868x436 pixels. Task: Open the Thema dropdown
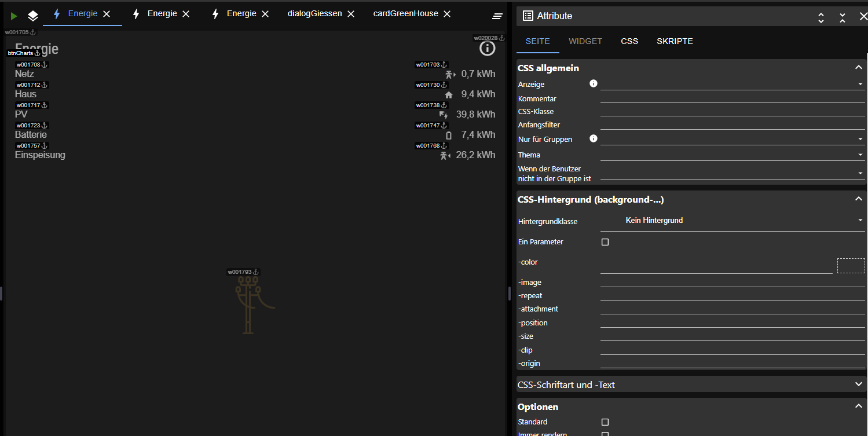pos(732,155)
